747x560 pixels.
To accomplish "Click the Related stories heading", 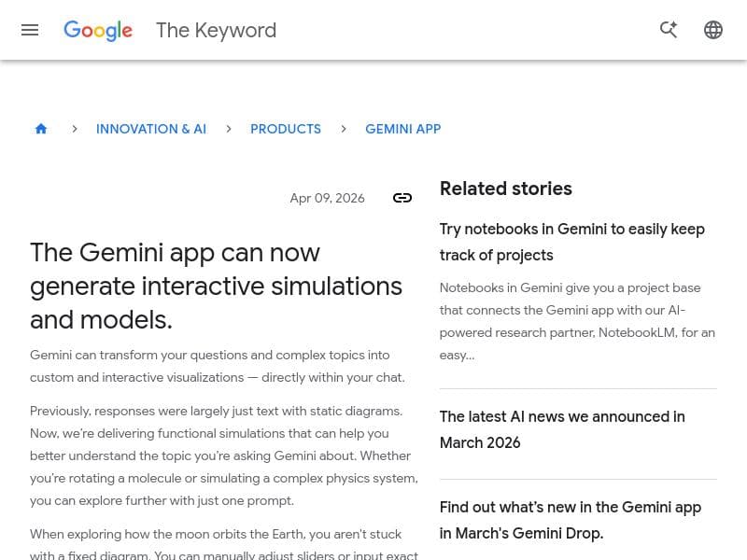I will click(505, 189).
